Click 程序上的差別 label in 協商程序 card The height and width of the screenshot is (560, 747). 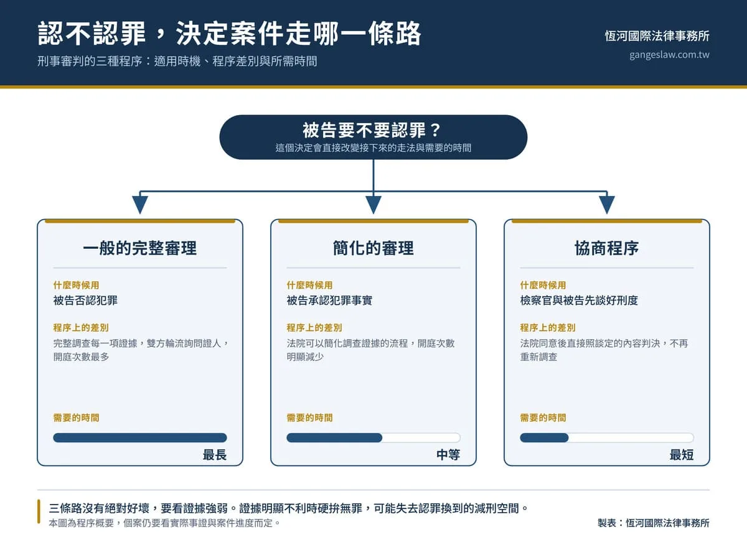tap(548, 327)
